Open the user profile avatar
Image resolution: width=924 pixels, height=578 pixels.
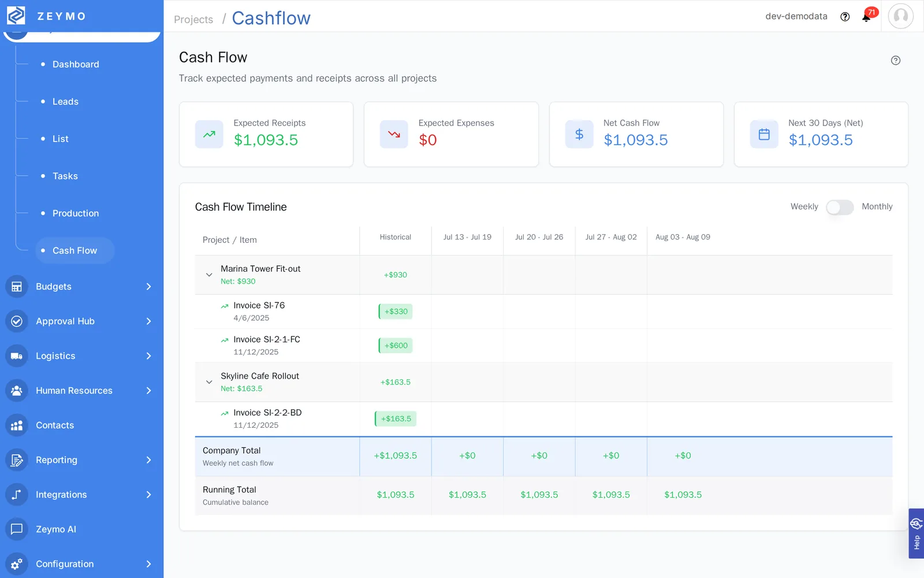click(900, 16)
